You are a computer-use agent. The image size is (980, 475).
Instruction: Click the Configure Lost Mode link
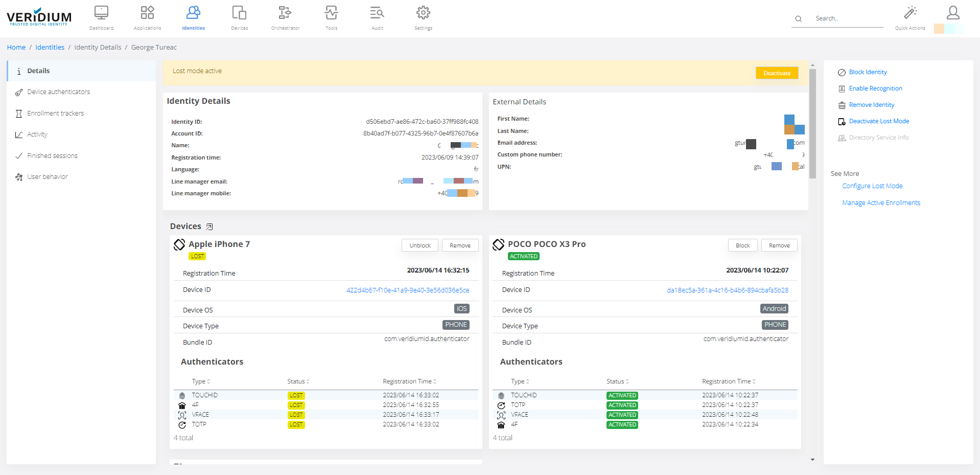pyautogui.click(x=872, y=186)
